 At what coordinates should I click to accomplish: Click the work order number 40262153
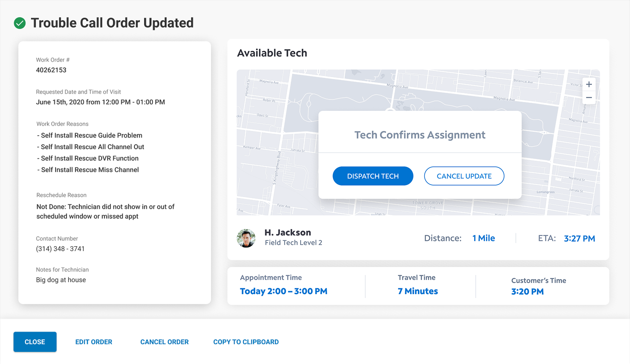[x=51, y=70]
